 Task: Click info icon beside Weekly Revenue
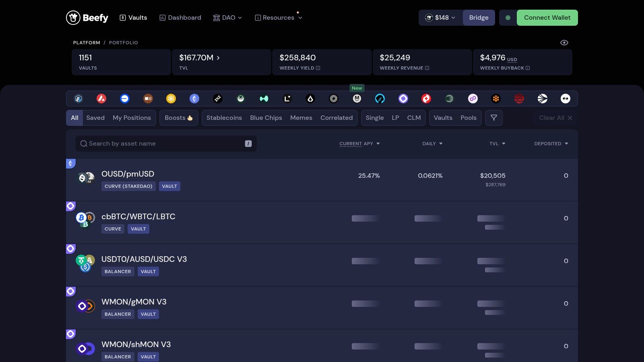pos(427,68)
